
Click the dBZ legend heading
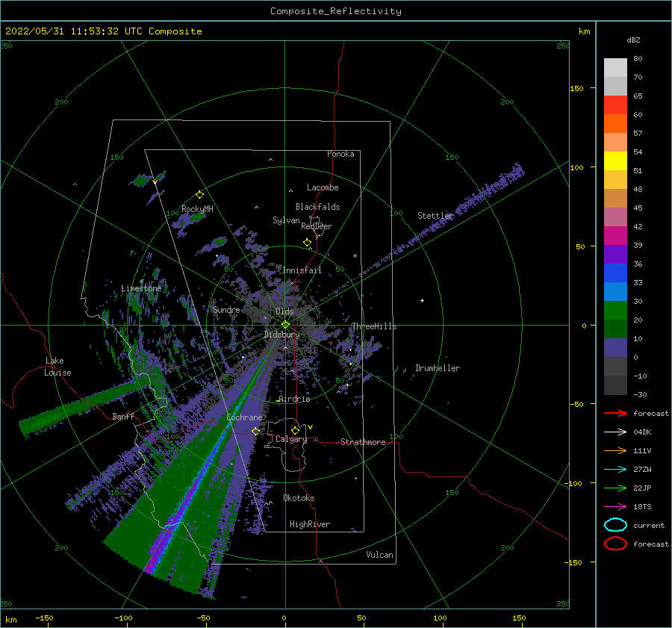tap(633, 40)
